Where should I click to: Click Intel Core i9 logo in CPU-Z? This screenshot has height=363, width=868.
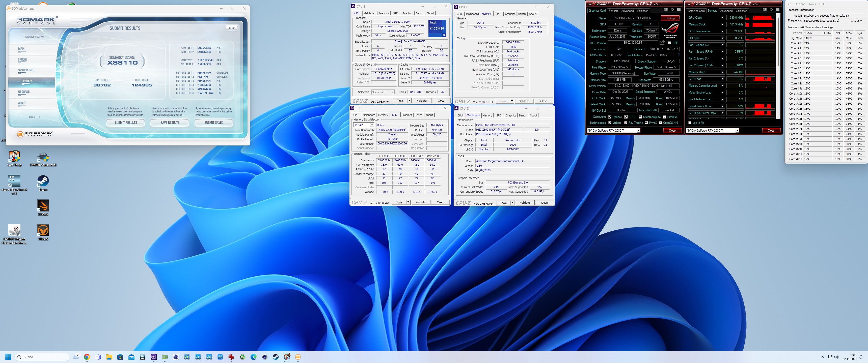tap(437, 28)
